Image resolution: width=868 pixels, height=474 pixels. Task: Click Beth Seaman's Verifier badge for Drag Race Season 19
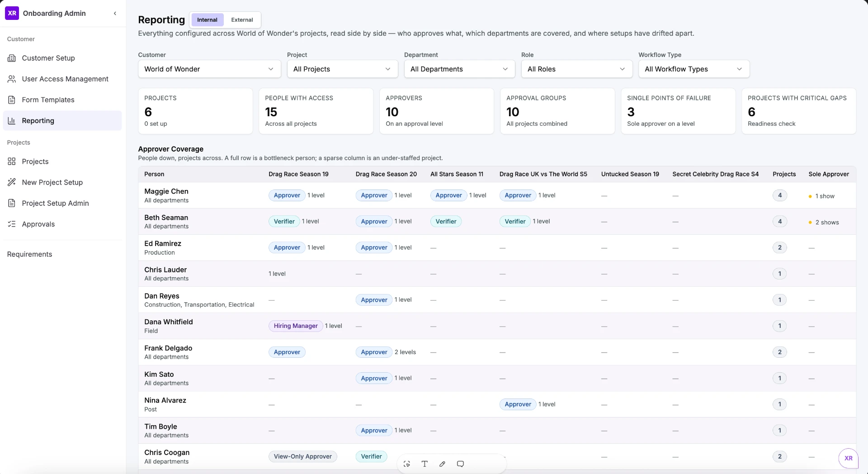pyautogui.click(x=284, y=222)
